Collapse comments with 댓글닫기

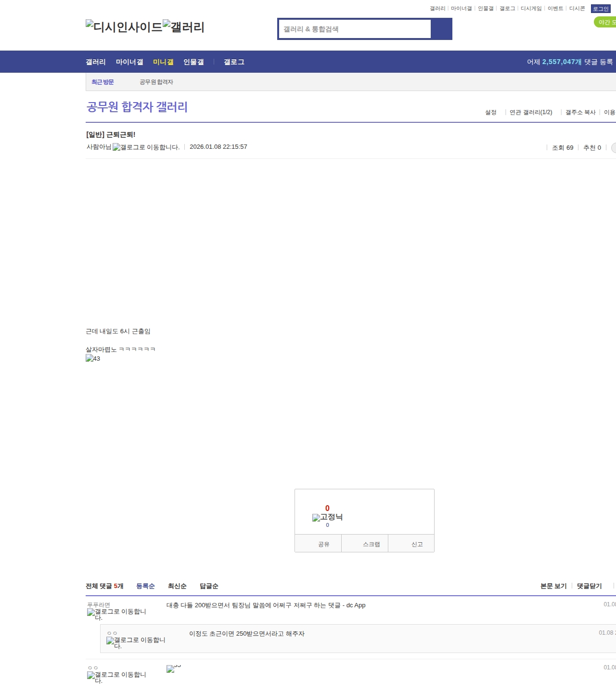[589, 586]
